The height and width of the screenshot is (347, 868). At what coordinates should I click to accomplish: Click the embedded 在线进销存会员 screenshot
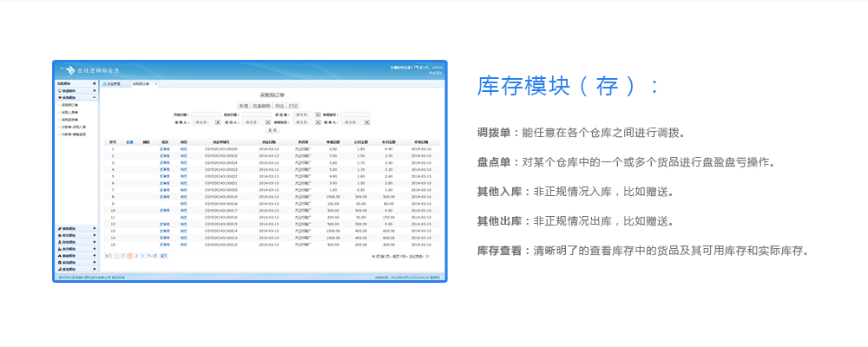pos(250,171)
